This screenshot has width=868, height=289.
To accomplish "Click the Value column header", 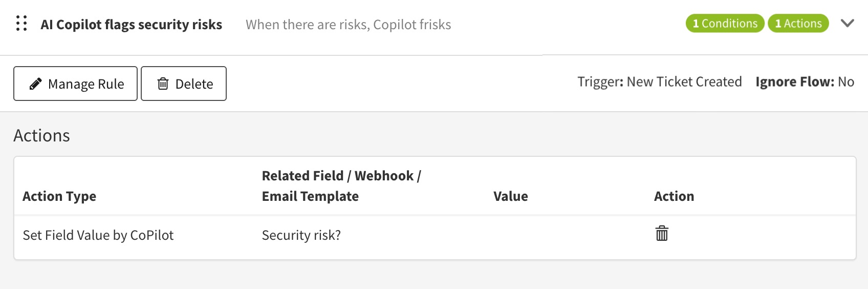I will pyautogui.click(x=511, y=196).
